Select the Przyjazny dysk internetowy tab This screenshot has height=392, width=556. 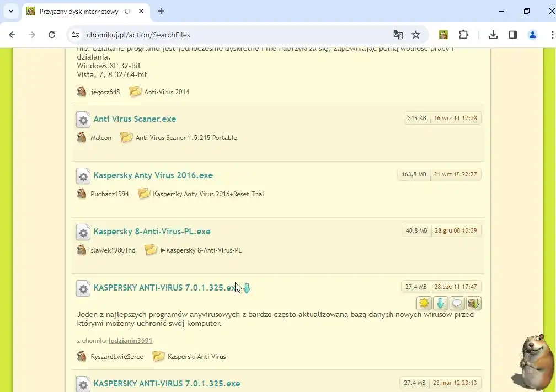[x=85, y=12]
